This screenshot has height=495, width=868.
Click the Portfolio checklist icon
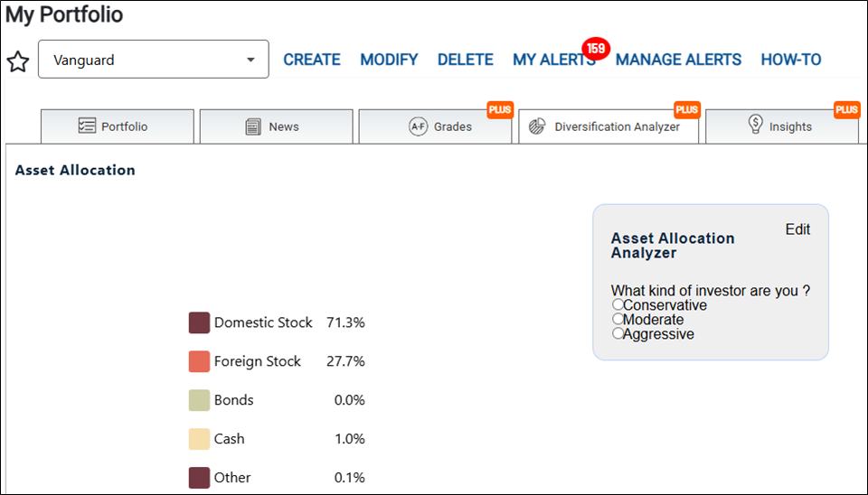click(x=87, y=126)
